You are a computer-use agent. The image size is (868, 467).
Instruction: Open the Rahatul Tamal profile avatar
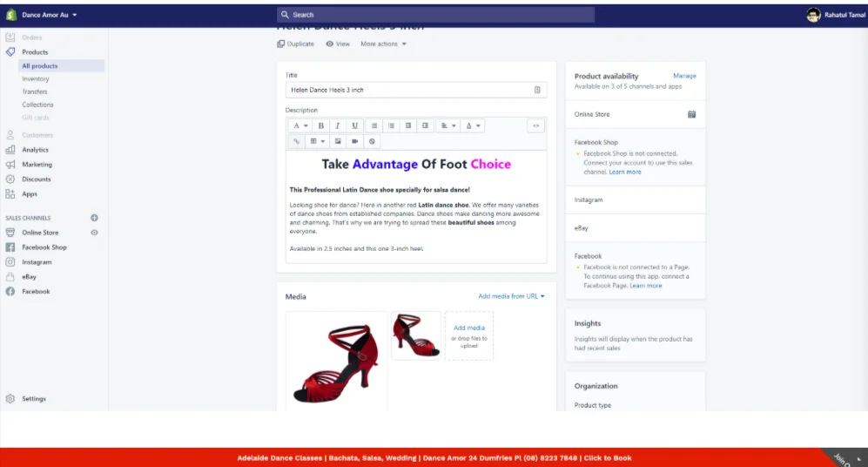pyautogui.click(x=813, y=15)
